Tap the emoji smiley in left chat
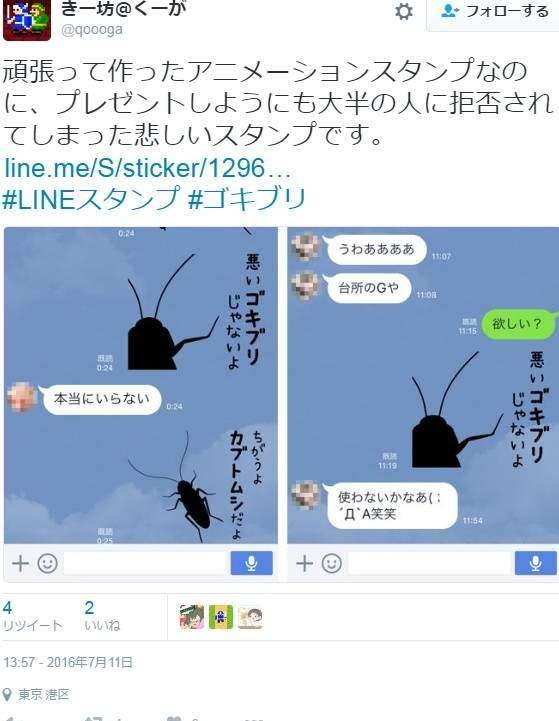Image resolution: width=559 pixels, height=721 pixels. [x=47, y=563]
